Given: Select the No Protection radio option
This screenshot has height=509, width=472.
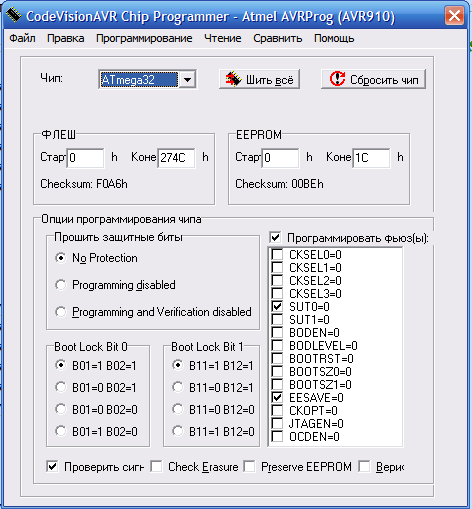Looking at the screenshot, I should (61, 258).
